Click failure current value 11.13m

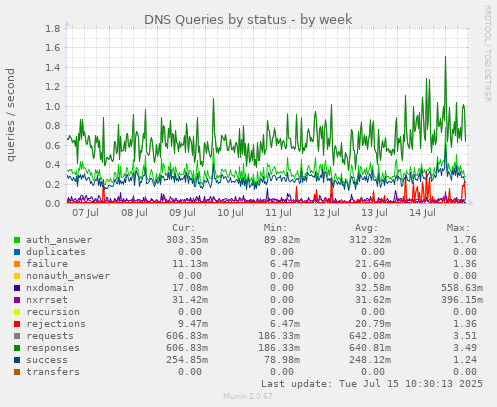click(x=190, y=264)
